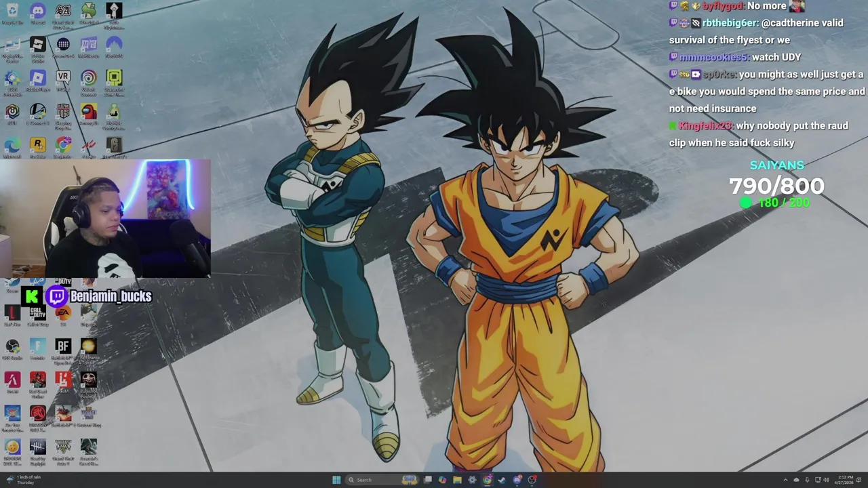Open File Explorer from the taskbar
868x488 pixels.
pyautogui.click(x=457, y=480)
